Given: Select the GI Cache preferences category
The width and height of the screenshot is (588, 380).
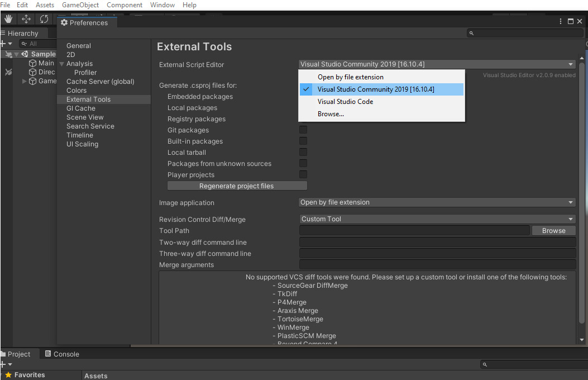Looking at the screenshot, I should pyautogui.click(x=81, y=108).
